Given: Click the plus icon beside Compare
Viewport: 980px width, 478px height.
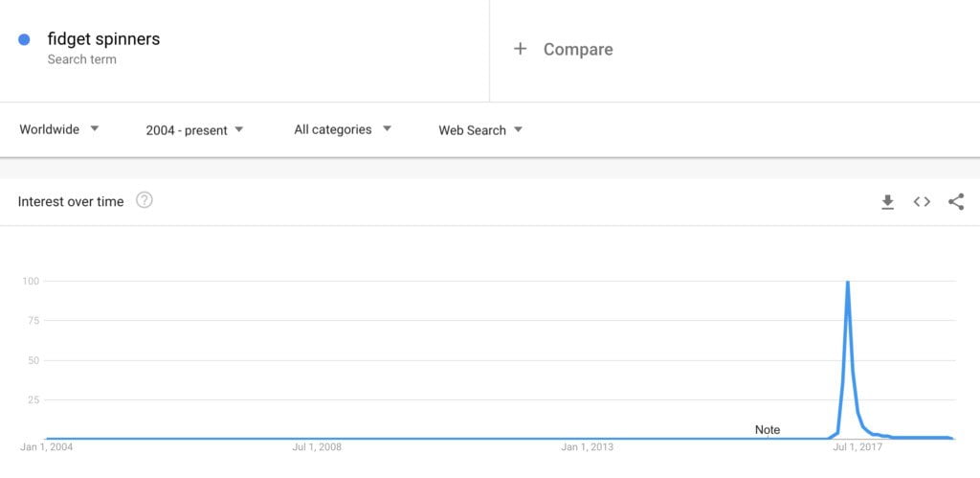Looking at the screenshot, I should (x=520, y=49).
